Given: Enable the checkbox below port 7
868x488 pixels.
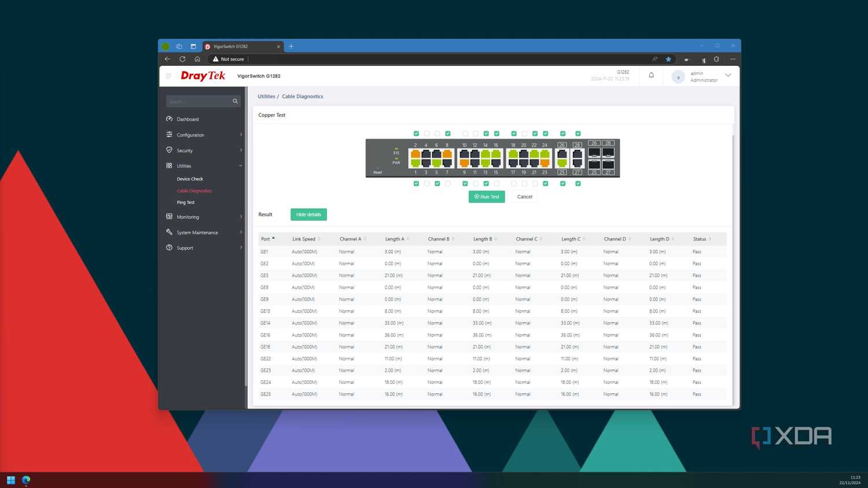Looking at the screenshot, I should pos(447,183).
